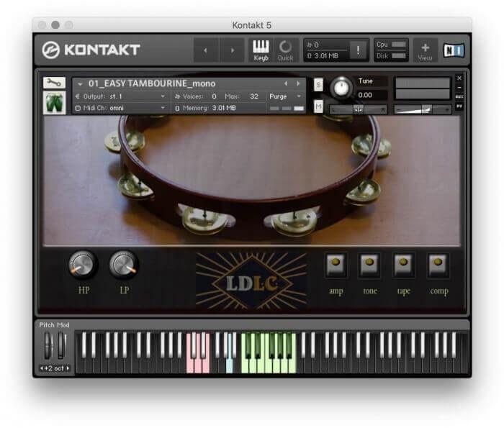Open instrument name dropdown arrow for 01_EASY TAMBOURINE_mono
The width and height of the screenshot is (504, 428).
click(x=79, y=83)
